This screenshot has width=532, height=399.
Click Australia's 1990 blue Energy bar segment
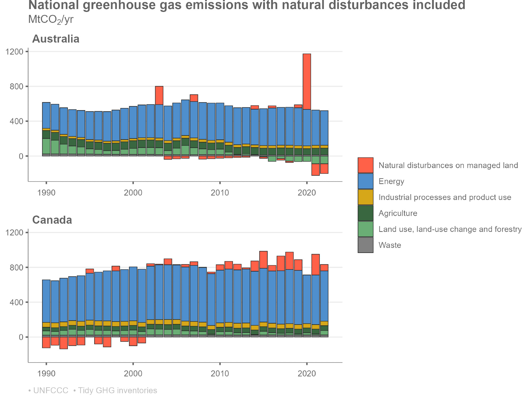[x=46, y=115]
